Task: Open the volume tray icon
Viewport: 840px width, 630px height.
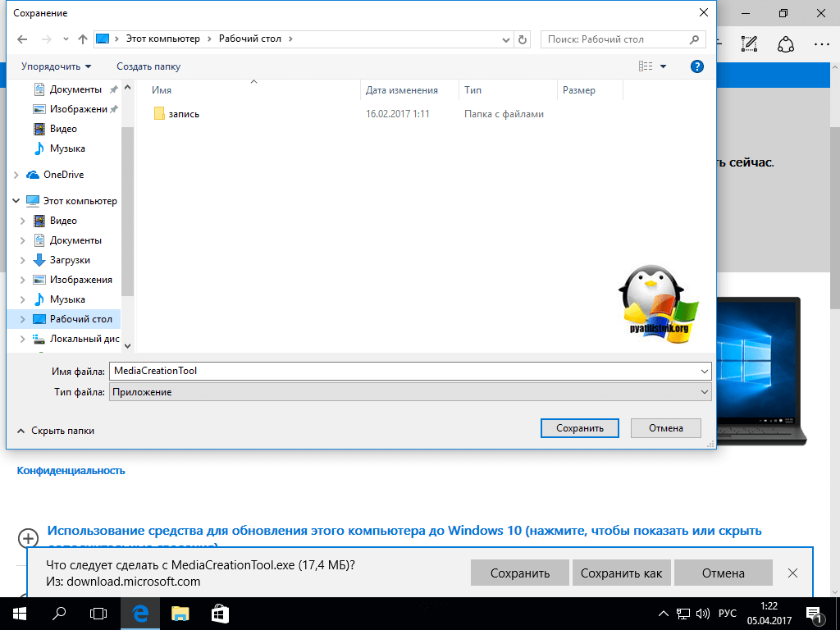Action: (702, 614)
